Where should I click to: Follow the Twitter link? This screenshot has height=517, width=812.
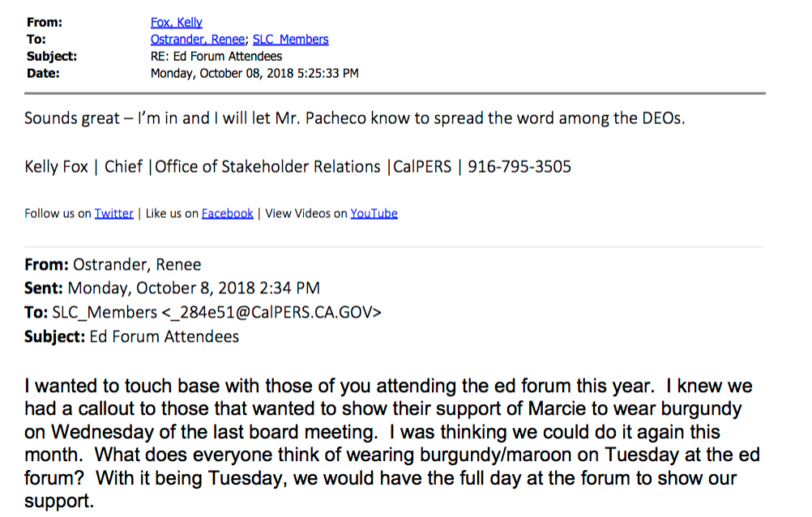coord(114,213)
